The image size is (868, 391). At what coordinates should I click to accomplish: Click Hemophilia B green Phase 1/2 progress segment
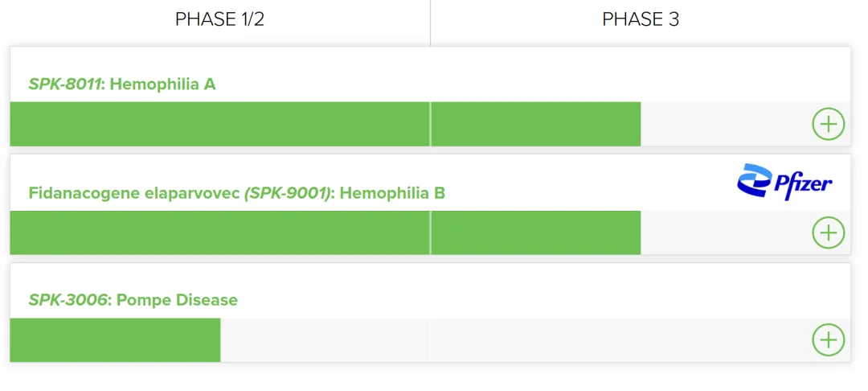pos(219,233)
